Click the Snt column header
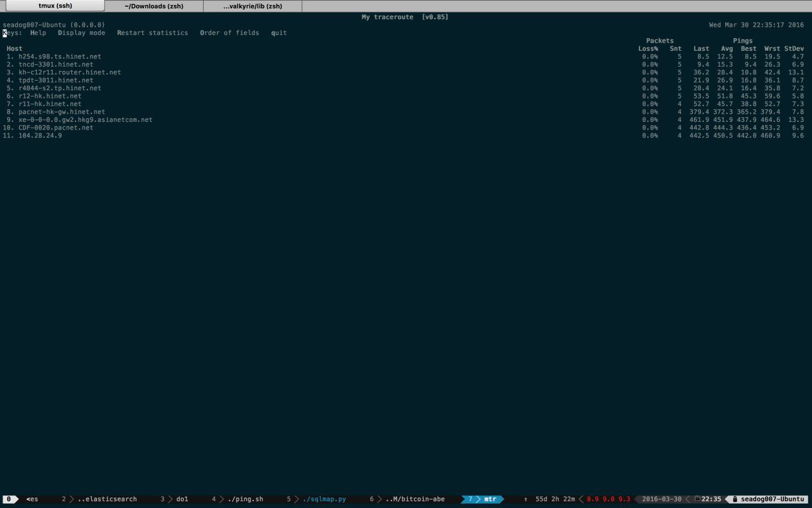 (676, 48)
